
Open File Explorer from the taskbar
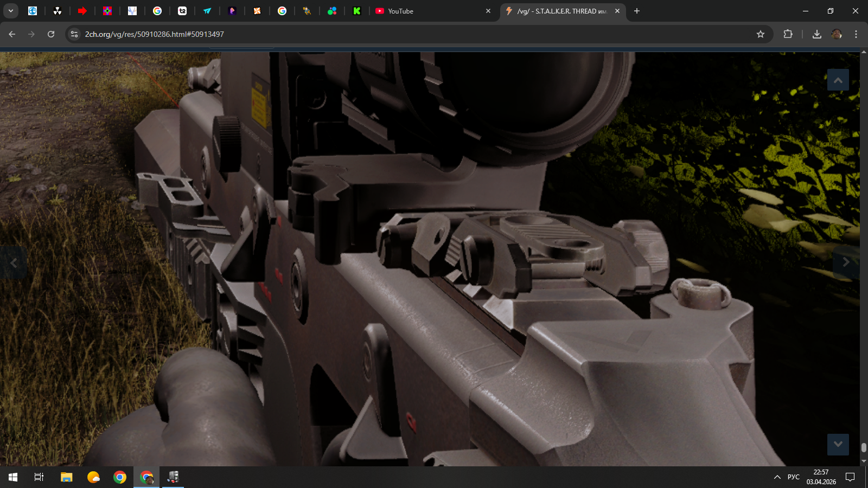tap(66, 477)
